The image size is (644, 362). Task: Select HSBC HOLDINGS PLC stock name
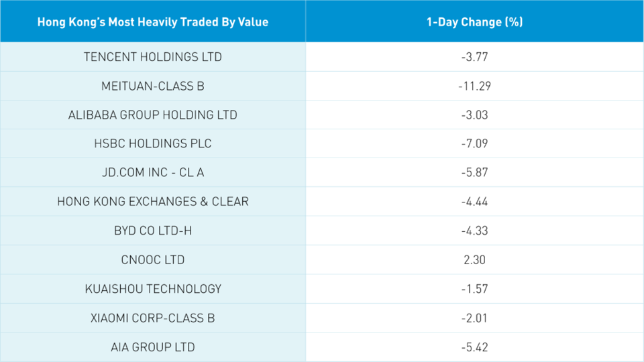[153, 143]
